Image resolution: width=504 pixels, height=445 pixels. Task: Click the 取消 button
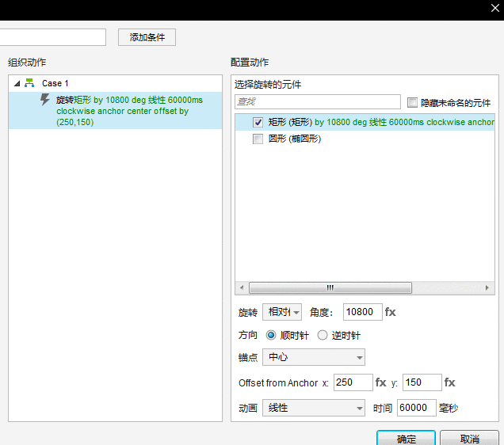pos(469,438)
